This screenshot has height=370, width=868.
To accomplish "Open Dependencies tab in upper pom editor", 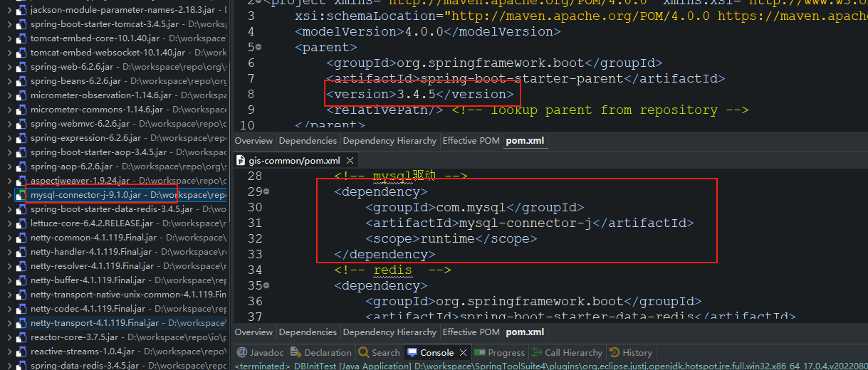I will coord(308,141).
